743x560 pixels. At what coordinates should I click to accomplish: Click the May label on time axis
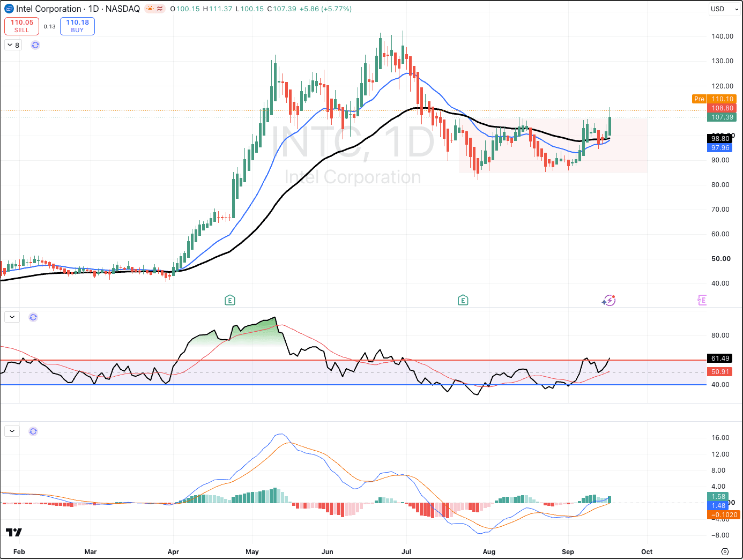(x=252, y=552)
